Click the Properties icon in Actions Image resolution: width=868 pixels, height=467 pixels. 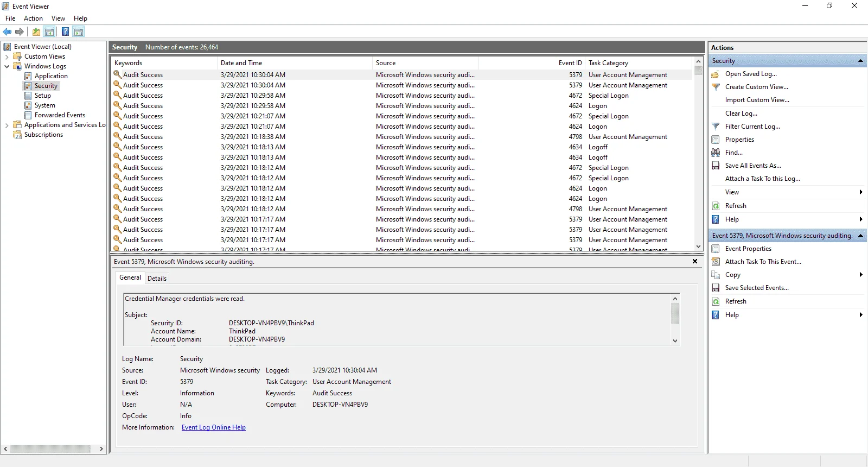tap(716, 140)
